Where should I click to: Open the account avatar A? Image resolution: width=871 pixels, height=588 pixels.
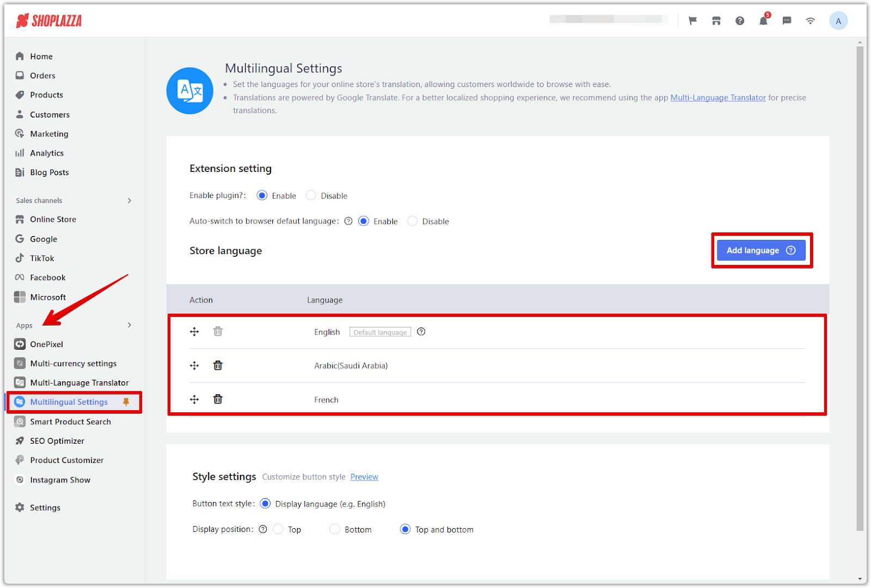(838, 21)
